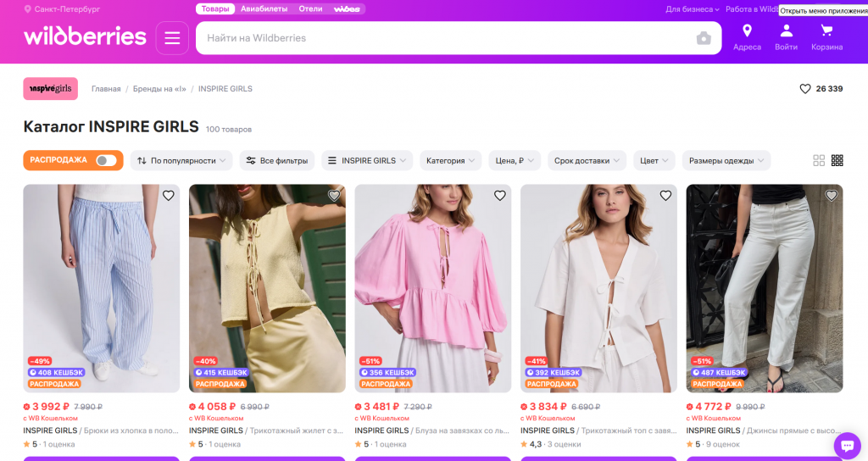Favorite the striped cotton trousers card
This screenshot has height=461, width=868.
(169, 196)
